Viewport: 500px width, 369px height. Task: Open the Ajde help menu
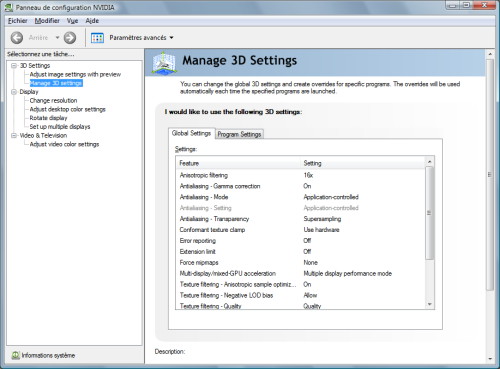(x=92, y=21)
